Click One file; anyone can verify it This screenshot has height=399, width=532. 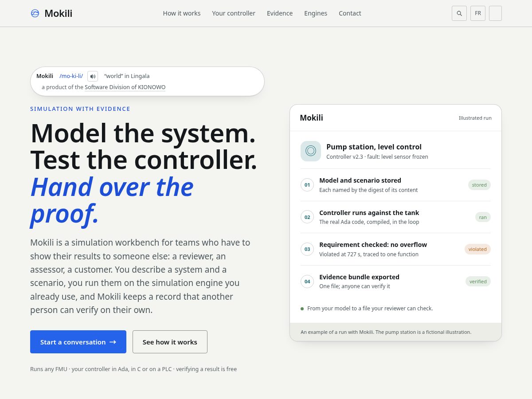click(x=355, y=286)
